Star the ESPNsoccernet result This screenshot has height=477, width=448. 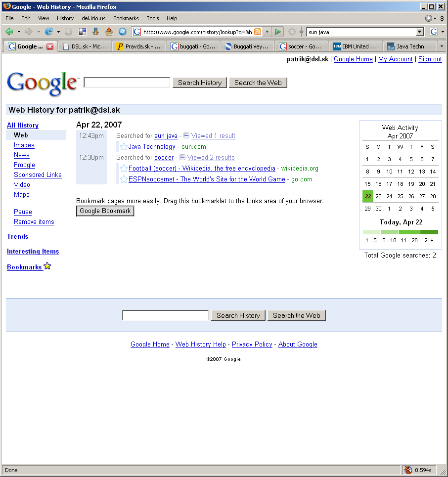pos(124,179)
